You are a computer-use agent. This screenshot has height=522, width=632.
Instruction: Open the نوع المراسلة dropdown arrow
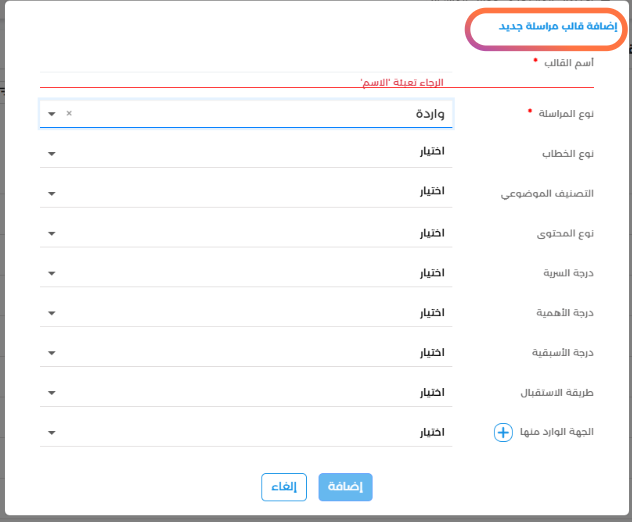click(x=52, y=114)
